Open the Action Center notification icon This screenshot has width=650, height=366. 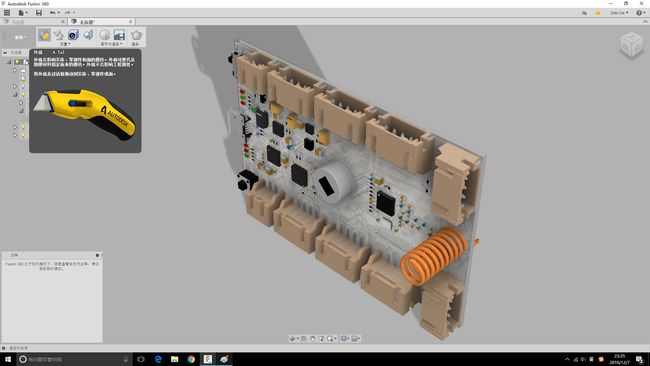[640, 359]
